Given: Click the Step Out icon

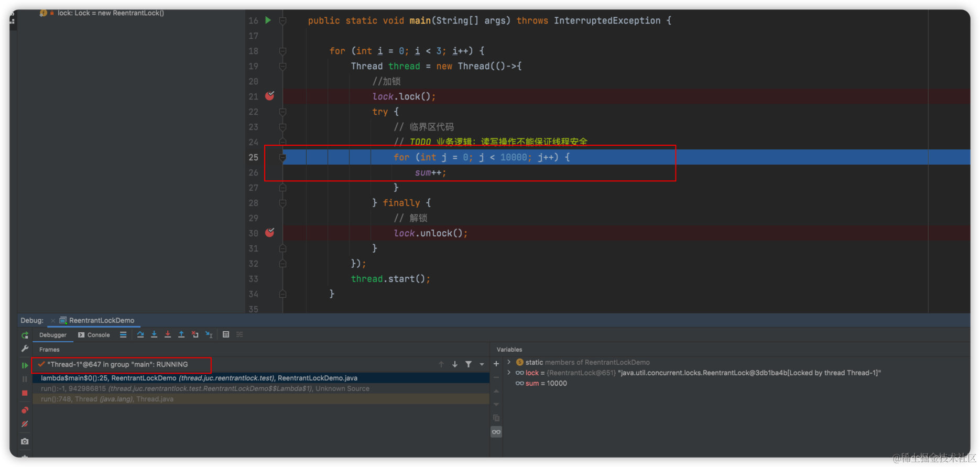Looking at the screenshot, I should (x=181, y=334).
